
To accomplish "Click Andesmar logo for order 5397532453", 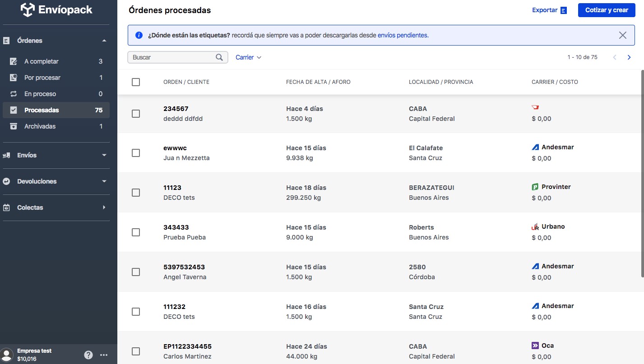I will [x=536, y=266].
